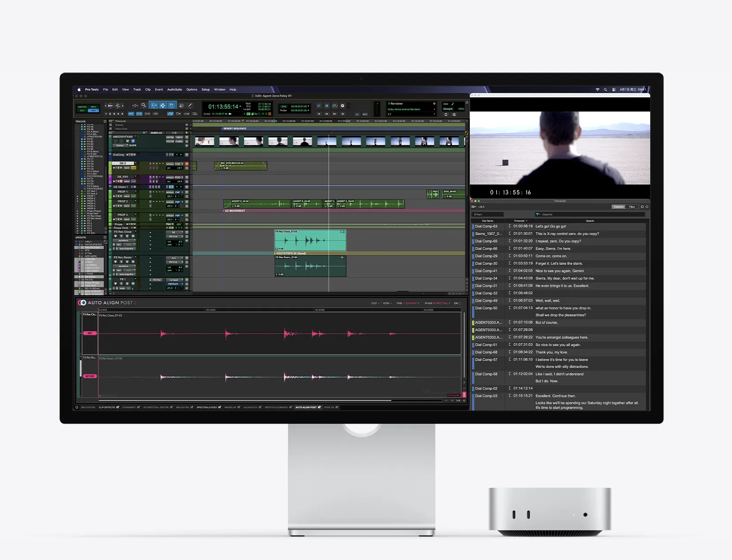Open the PHASE Spectral mode dropdown

coord(438,303)
